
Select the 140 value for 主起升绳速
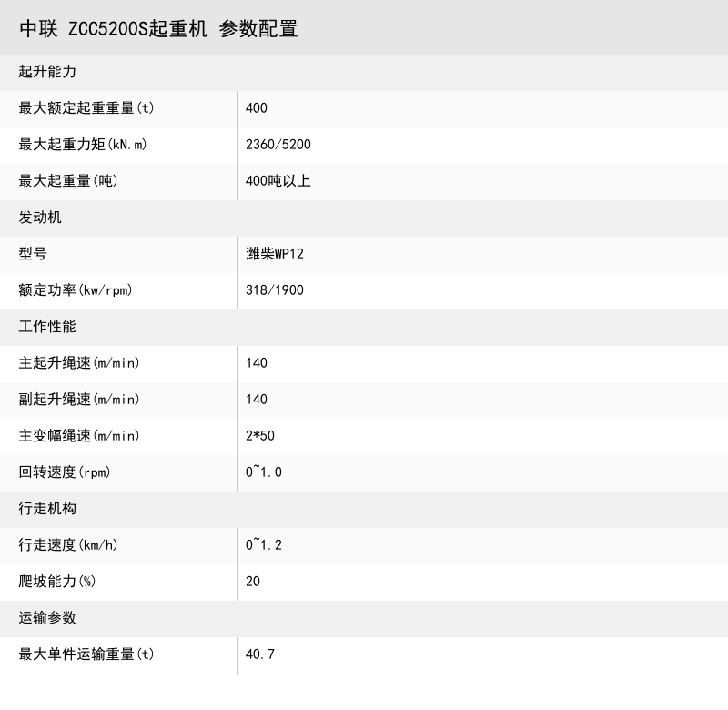tap(257, 362)
